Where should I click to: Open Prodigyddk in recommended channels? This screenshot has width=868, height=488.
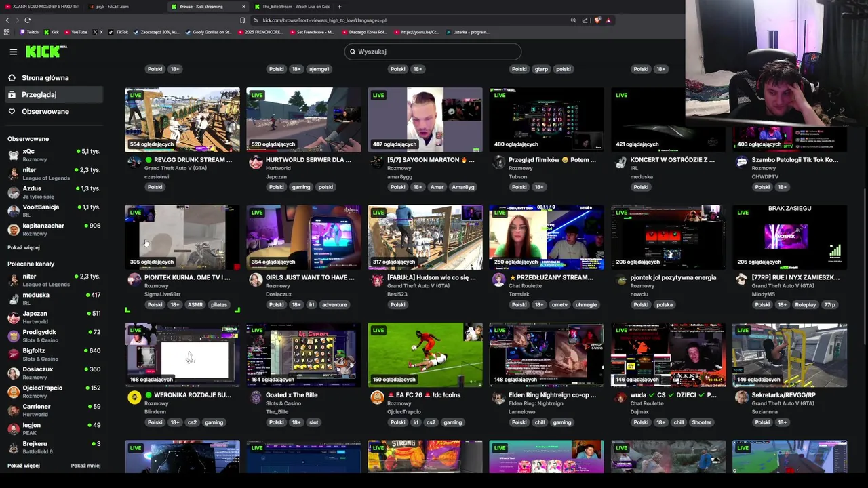click(54, 335)
